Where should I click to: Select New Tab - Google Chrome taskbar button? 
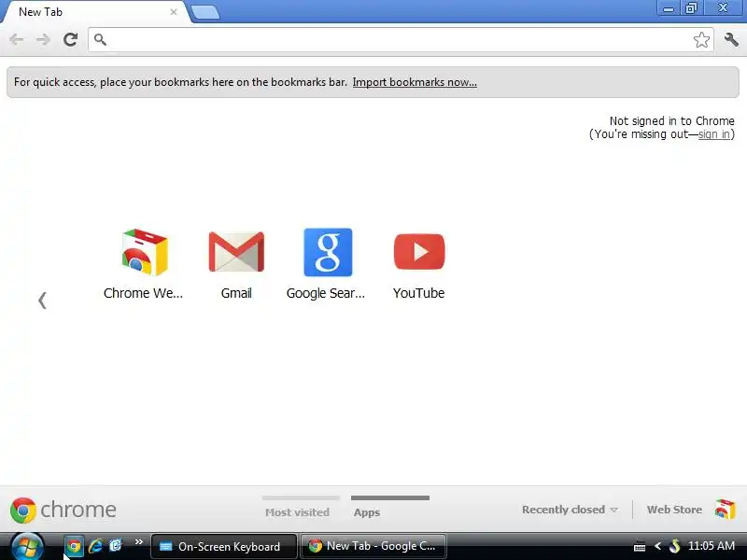point(373,546)
